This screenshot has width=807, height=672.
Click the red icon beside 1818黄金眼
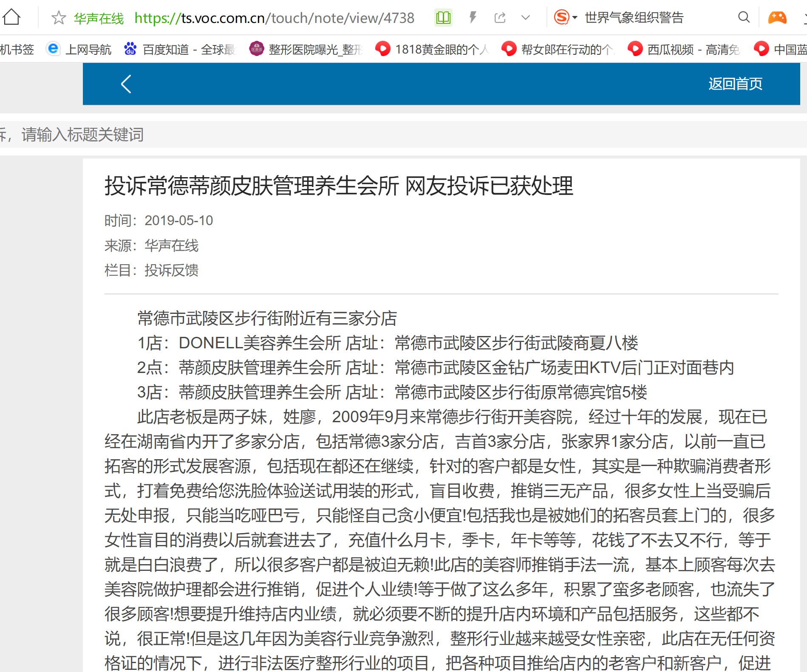[x=383, y=49]
